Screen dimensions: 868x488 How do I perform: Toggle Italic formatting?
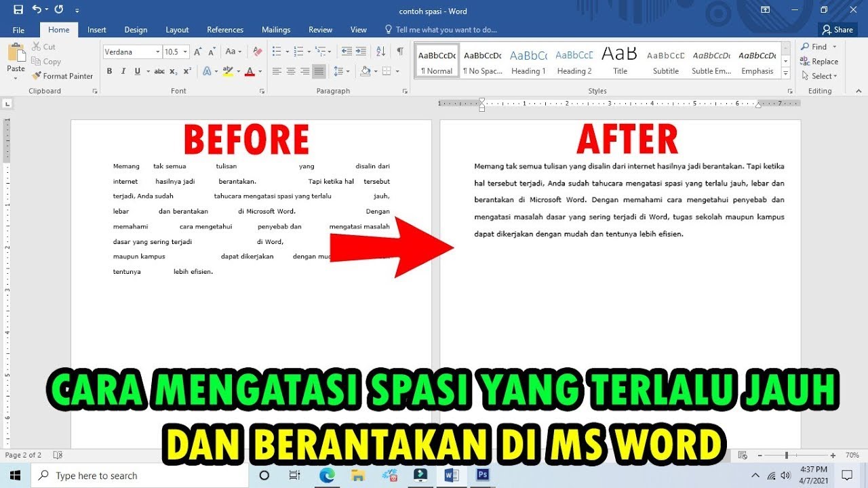(x=123, y=71)
